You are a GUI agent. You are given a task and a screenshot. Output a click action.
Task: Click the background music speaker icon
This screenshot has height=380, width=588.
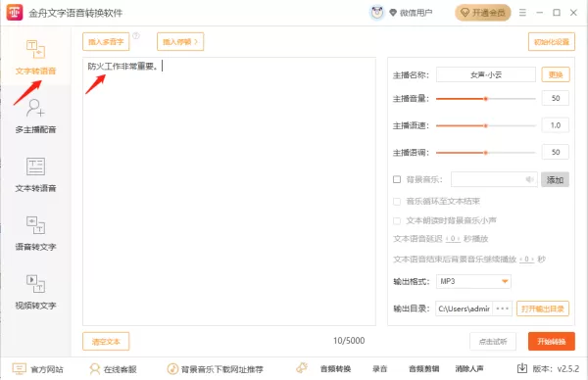click(x=529, y=179)
